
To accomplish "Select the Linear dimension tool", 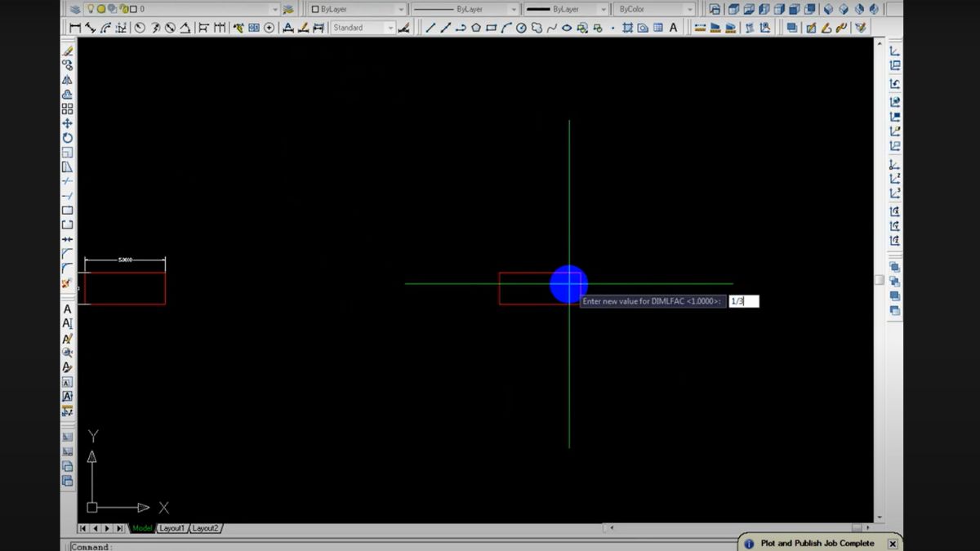I will pyautogui.click(x=75, y=28).
